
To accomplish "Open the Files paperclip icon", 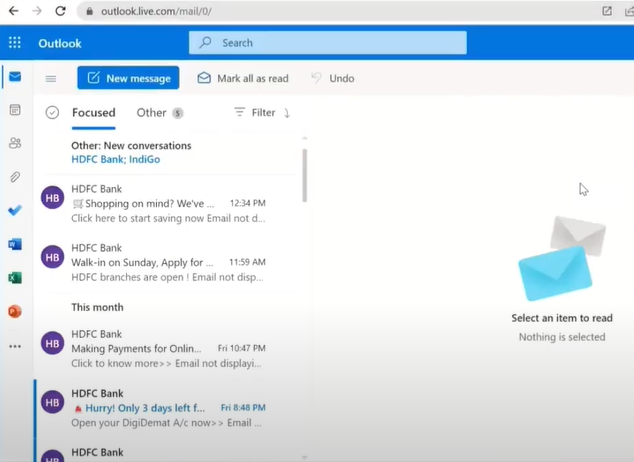I will pyautogui.click(x=15, y=177).
